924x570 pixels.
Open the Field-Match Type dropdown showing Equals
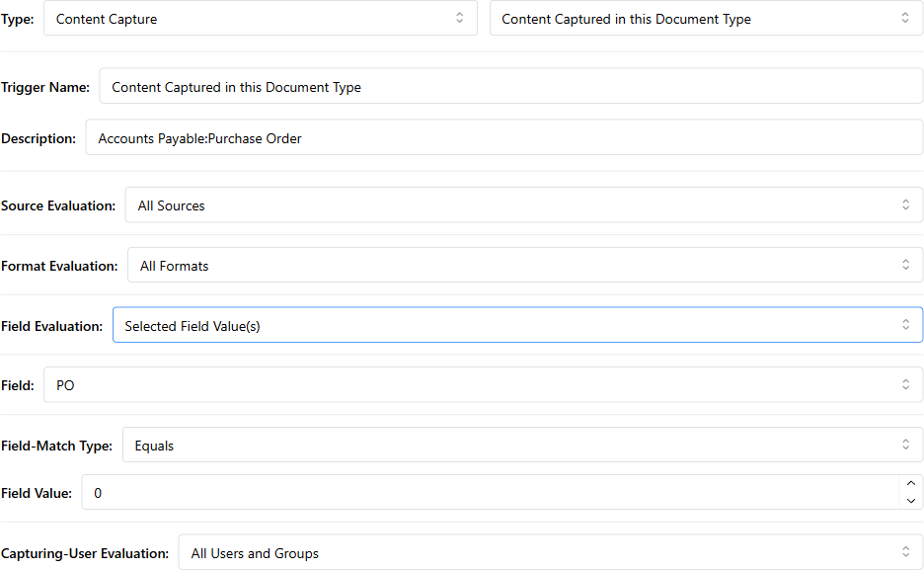522,446
